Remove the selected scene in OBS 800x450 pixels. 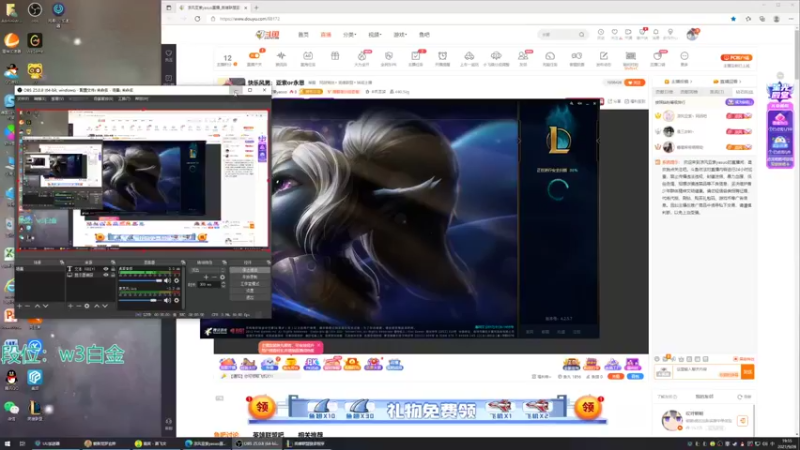[x=28, y=306]
